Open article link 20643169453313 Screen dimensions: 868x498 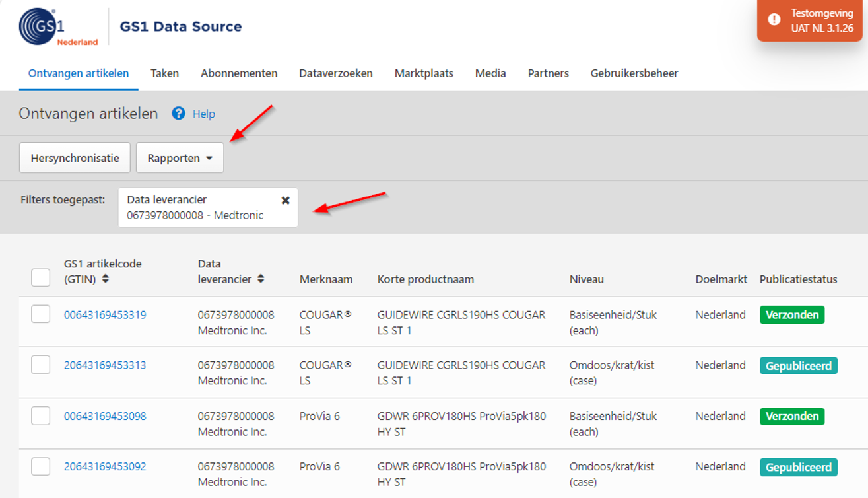click(105, 365)
